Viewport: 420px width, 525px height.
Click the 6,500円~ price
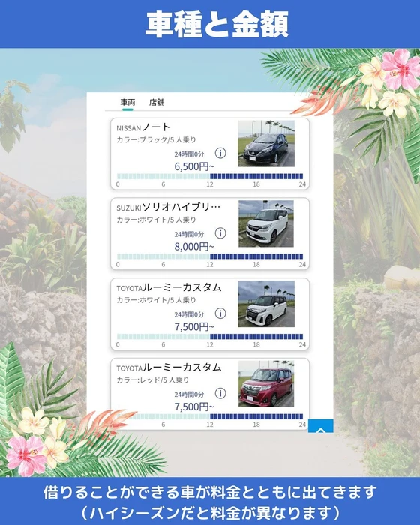(194, 166)
